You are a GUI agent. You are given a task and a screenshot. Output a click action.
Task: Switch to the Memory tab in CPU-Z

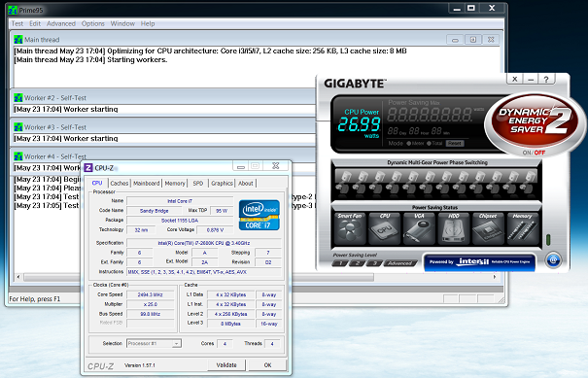175,183
